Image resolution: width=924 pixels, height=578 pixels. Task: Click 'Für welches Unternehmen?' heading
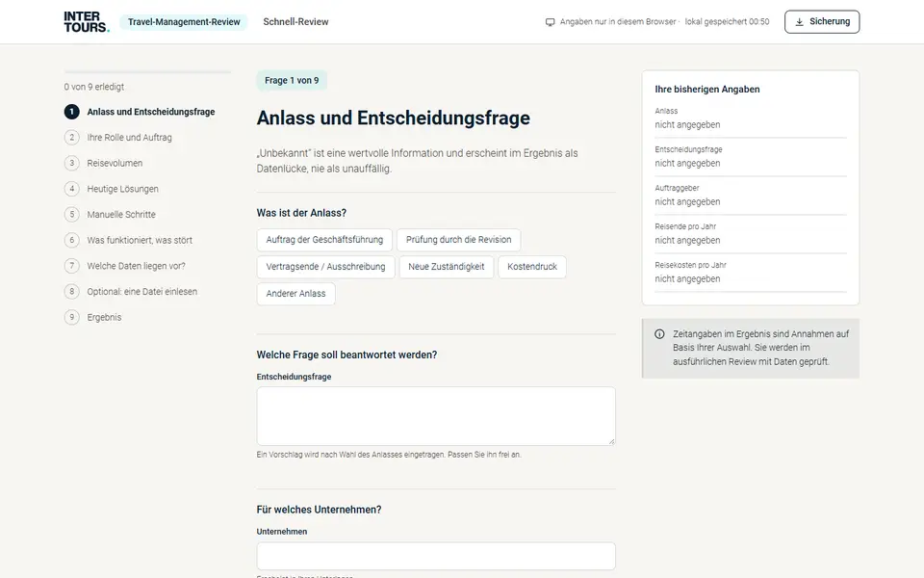(319, 510)
